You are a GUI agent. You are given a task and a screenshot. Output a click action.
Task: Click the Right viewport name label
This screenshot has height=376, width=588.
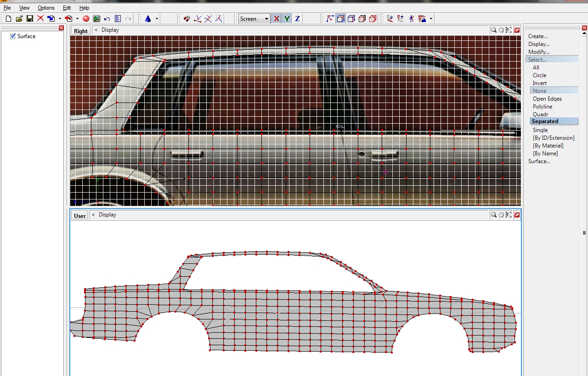tap(81, 31)
